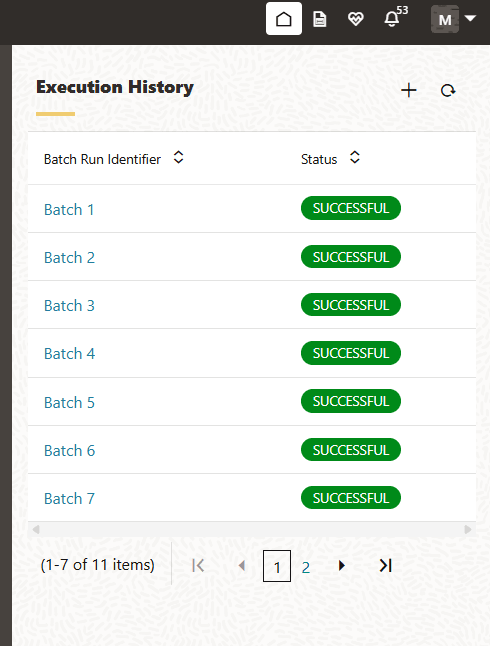Go to first page of results

click(198, 566)
